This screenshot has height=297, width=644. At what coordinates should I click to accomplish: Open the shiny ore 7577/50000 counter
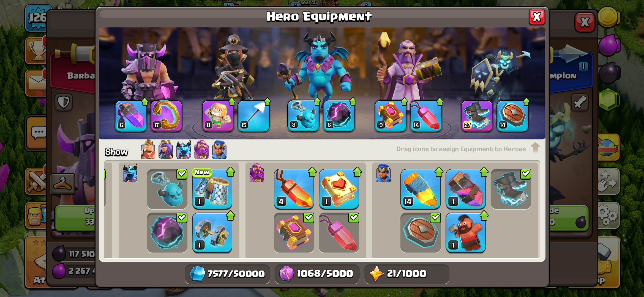pyautogui.click(x=227, y=274)
